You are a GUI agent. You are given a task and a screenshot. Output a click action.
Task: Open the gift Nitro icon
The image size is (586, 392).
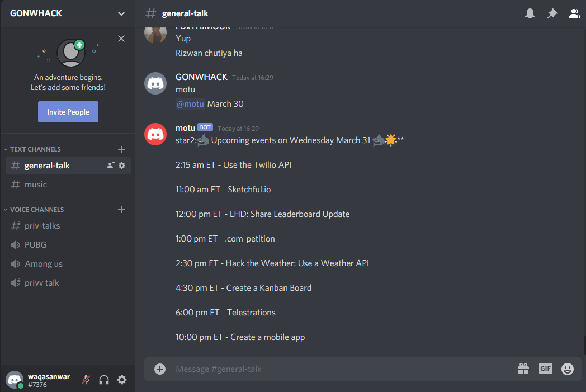tap(523, 369)
